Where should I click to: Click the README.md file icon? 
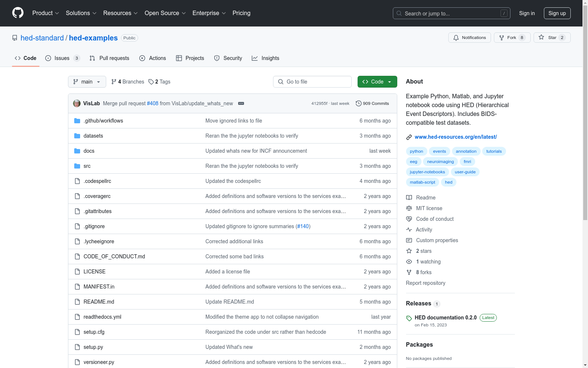[77, 302]
